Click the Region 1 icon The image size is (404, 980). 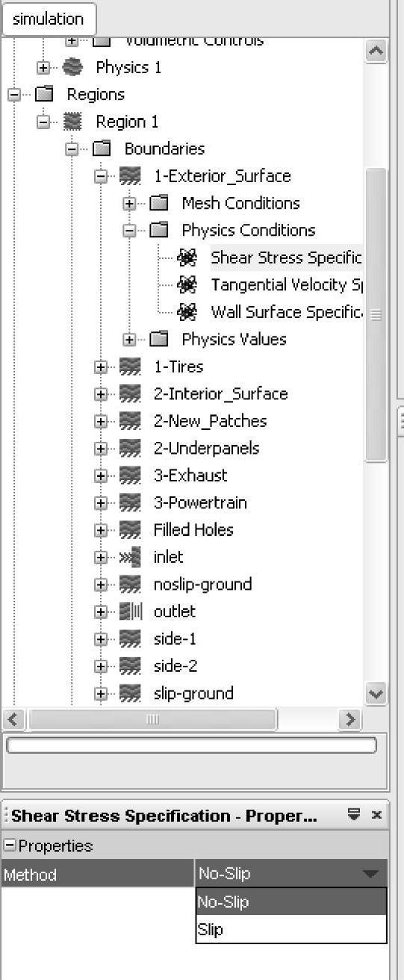(72, 122)
